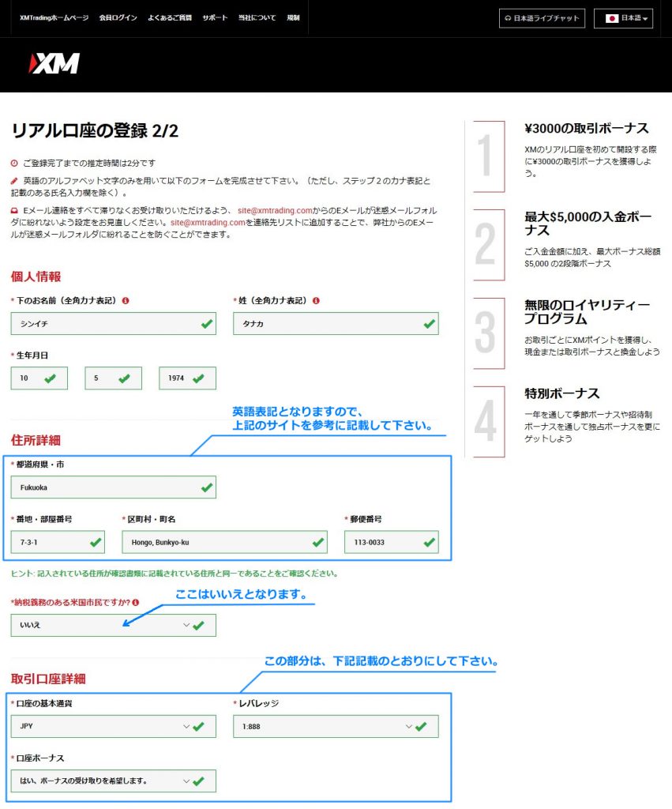Click the 特別ボーナス heading
Viewport: 672px width, 809px height.
click(x=562, y=393)
